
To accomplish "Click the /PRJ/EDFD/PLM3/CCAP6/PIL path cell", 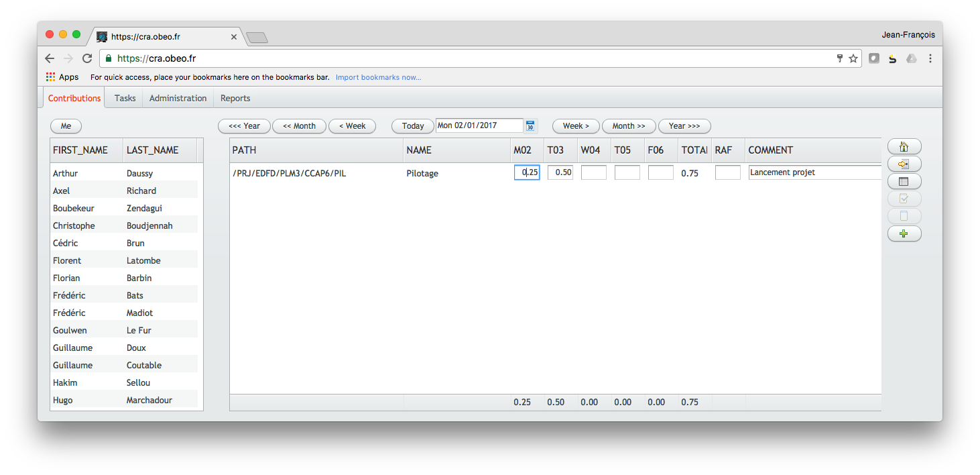I will pos(290,173).
